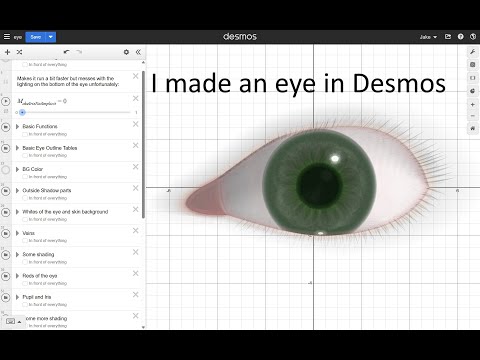Reset graph to default home view
The image size is (480, 360).
pyautogui.click(x=472, y=128)
